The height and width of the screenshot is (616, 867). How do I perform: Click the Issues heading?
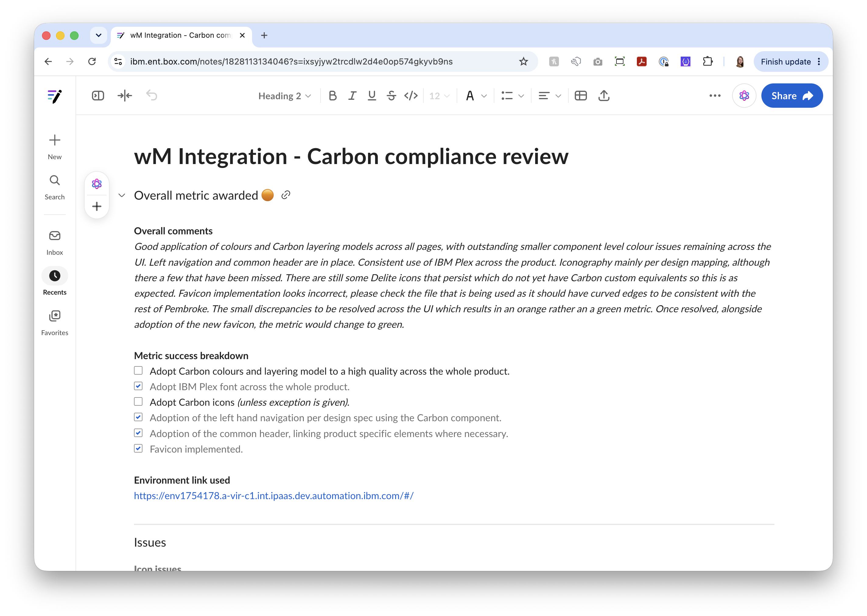150,542
